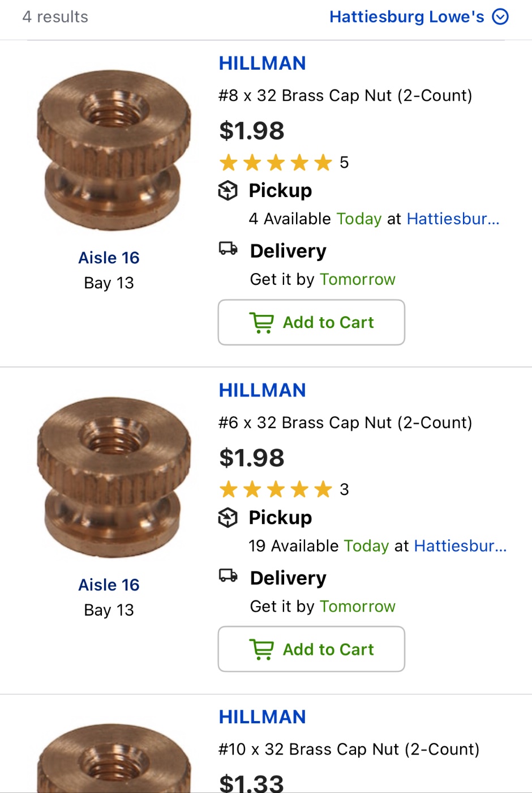
Task: Click the Hattiesburg Lowe's store name
Action: coord(406,17)
